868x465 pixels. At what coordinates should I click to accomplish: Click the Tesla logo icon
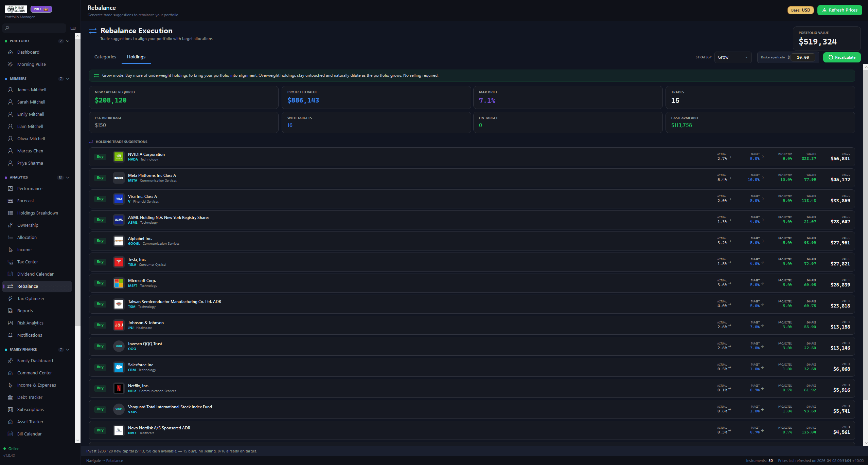pyautogui.click(x=119, y=262)
